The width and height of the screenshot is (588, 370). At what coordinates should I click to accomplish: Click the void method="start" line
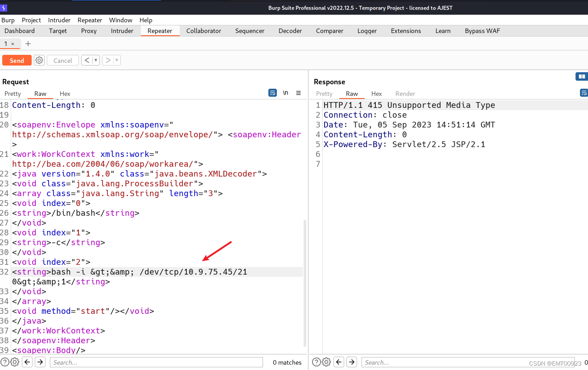(x=83, y=311)
